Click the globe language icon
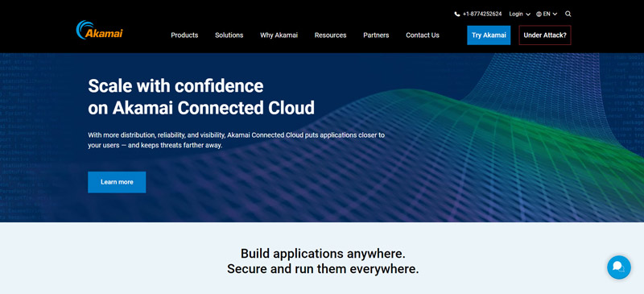This screenshot has width=644, height=294. pyautogui.click(x=539, y=14)
